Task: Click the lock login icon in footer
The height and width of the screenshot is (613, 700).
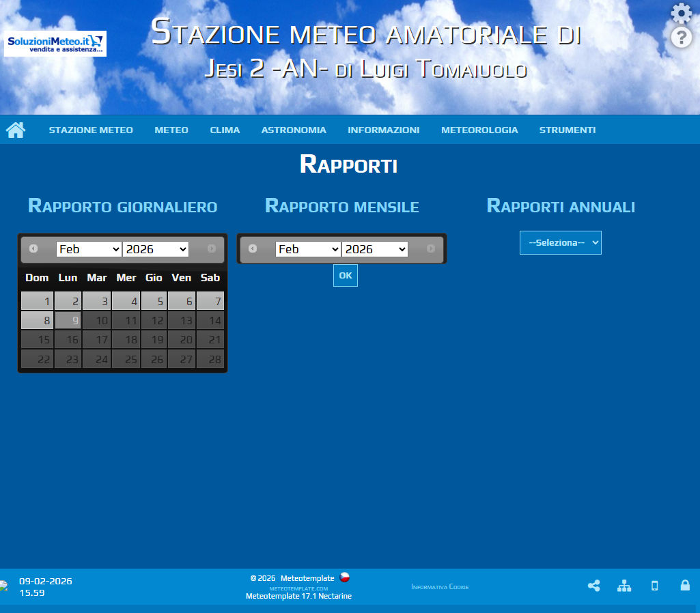Action: [x=685, y=586]
